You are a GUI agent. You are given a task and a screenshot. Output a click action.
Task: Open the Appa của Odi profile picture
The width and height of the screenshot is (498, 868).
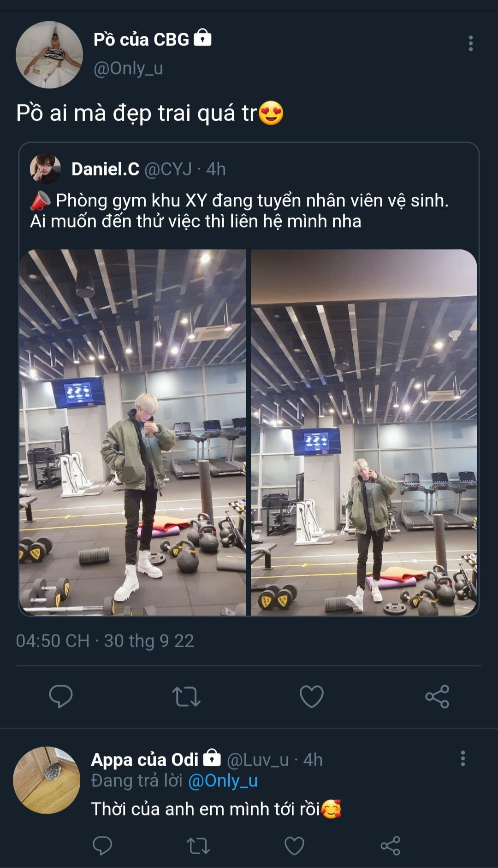(47, 780)
